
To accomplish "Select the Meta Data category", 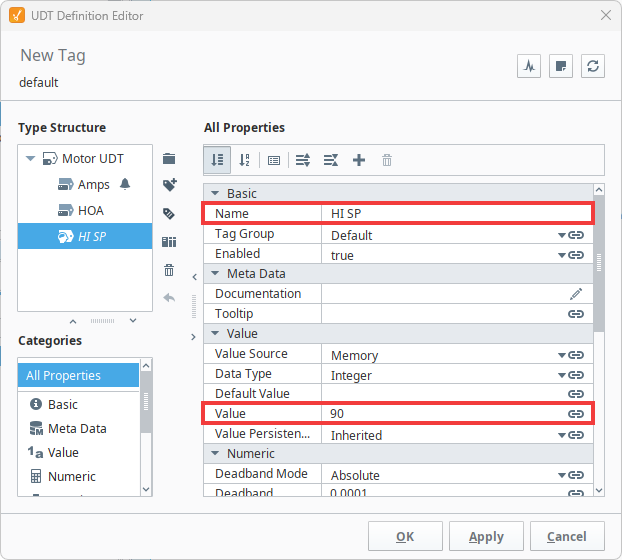I will point(79,429).
